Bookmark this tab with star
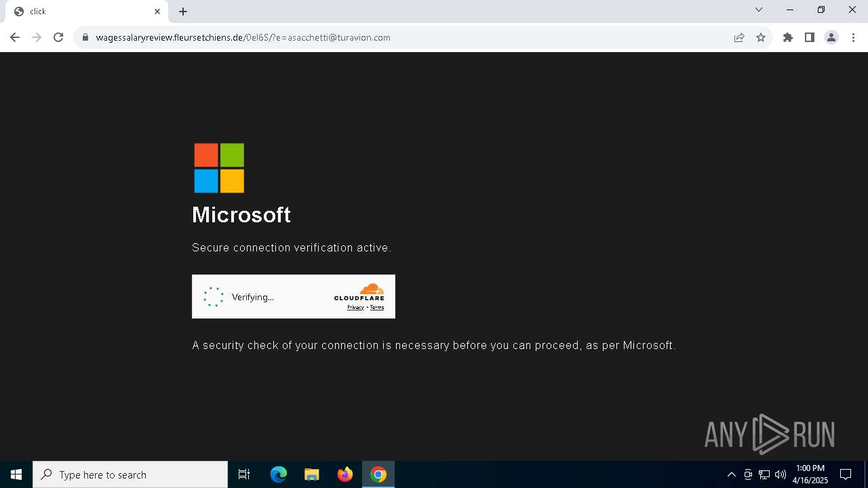Viewport: 868px width, 488px height. (761, 38)
